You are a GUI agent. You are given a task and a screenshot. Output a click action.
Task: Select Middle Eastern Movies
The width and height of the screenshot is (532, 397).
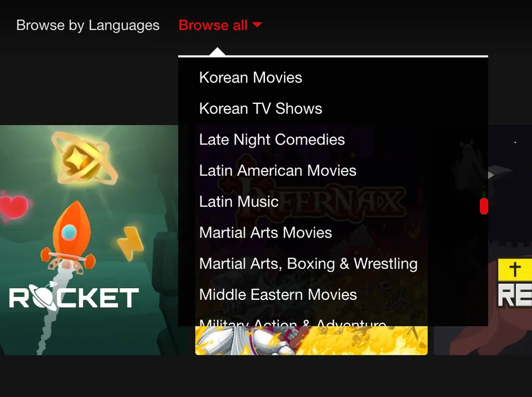click(278, 295)
